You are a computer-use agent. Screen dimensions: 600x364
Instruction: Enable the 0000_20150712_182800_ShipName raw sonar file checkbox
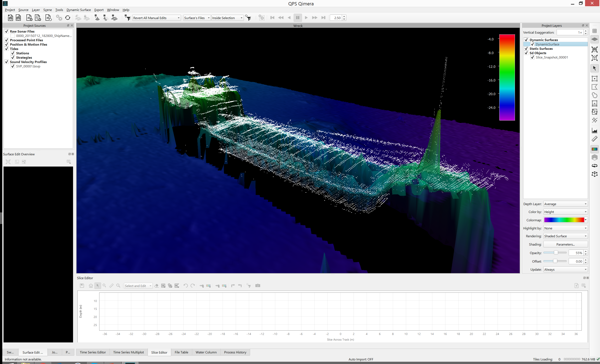point(13,36)
